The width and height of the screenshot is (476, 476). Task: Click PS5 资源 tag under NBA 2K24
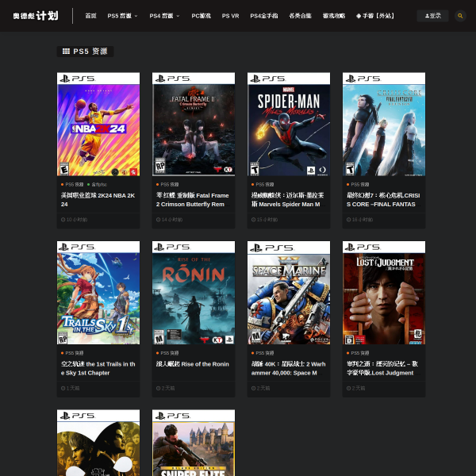72,185
